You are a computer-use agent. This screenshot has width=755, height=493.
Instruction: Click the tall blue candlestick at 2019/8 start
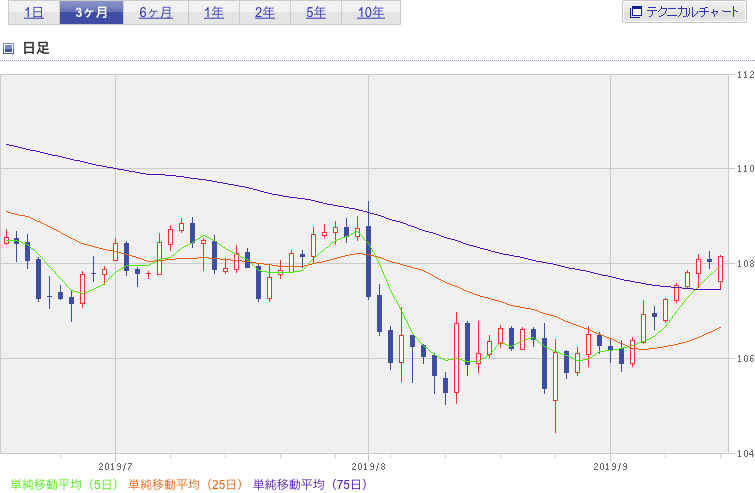(368, 261)
